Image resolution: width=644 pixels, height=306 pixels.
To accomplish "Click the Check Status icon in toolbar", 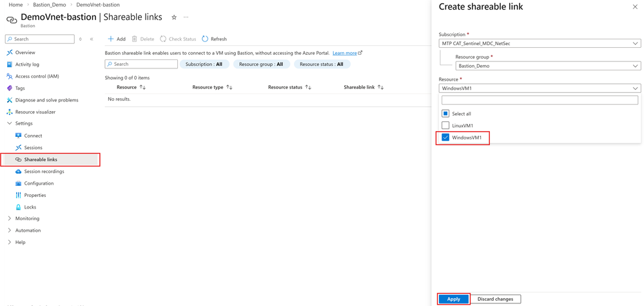I will point(163,39).
